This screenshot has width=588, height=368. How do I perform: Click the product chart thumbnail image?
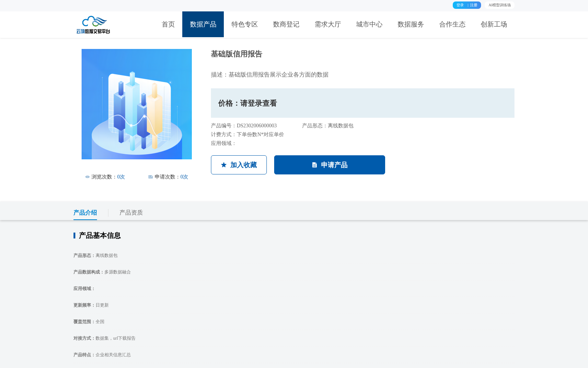click(137, 104)
